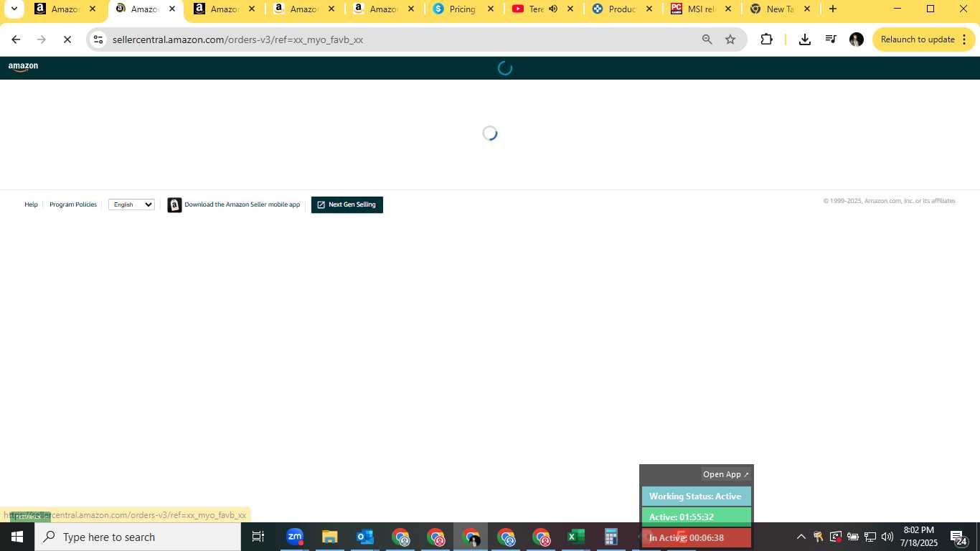The height and width of the screenshot is (551, 980).
Task: Open a new tab with plus button
Action: click(x=832, y=9)
